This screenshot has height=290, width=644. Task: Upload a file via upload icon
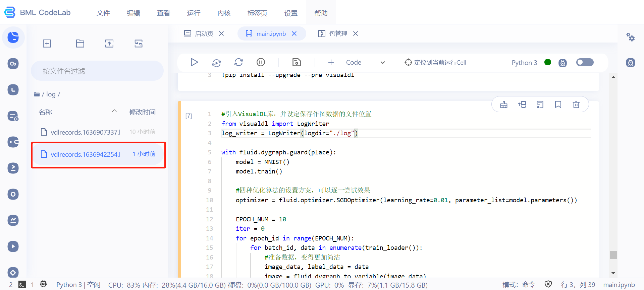click(x=109, y=44)
